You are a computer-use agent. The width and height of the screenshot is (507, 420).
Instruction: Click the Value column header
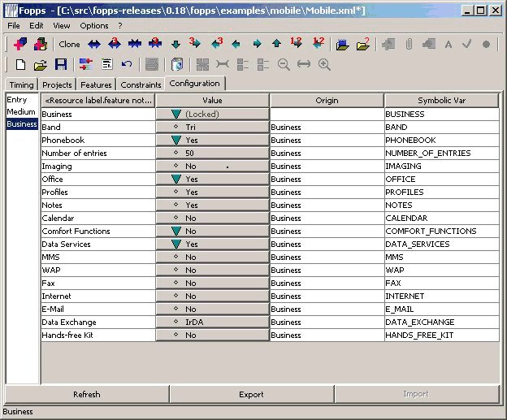coord(212,101)
